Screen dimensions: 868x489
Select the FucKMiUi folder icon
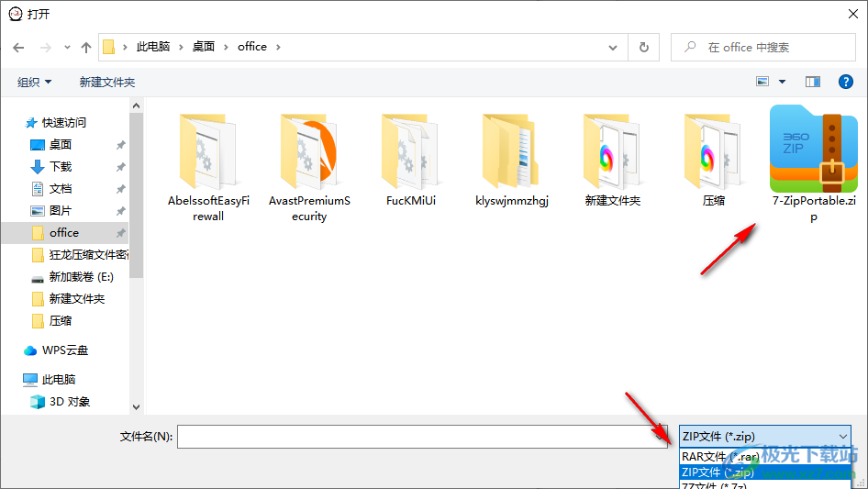point(410,150)
